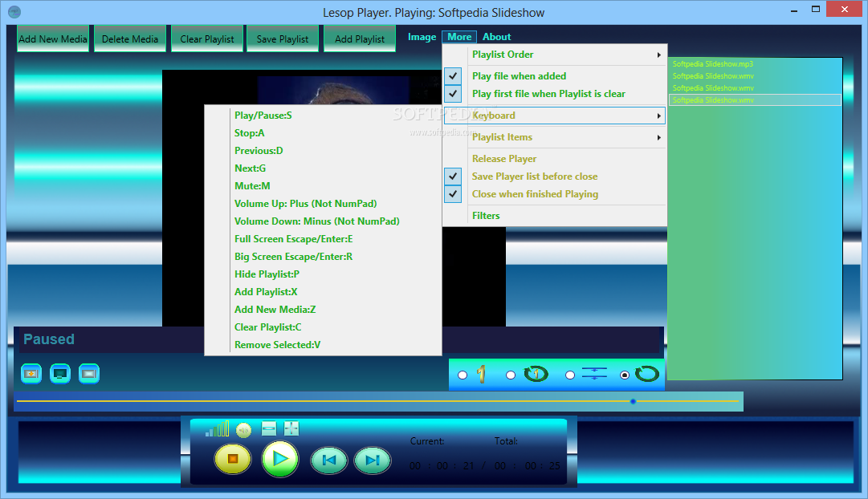Select the radio button beside repeat-one icon
The height and width of the screenshot is (499, 868).
[511, 375]
